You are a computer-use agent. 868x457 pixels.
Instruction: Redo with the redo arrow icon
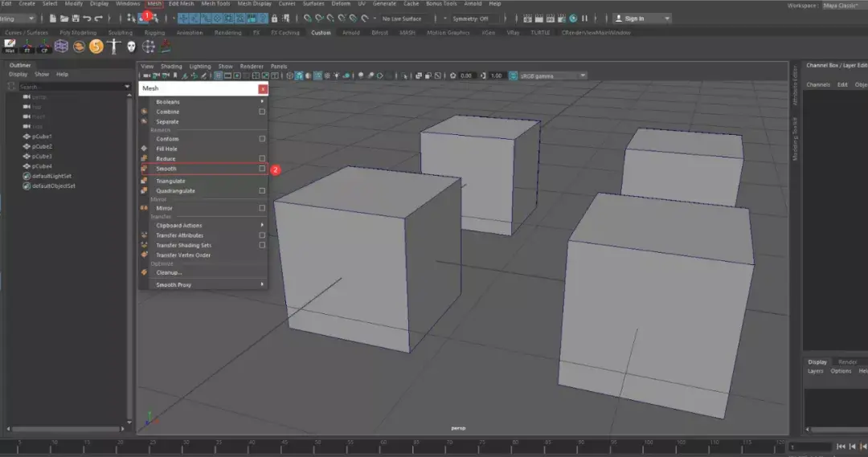[x=99, y=18]
